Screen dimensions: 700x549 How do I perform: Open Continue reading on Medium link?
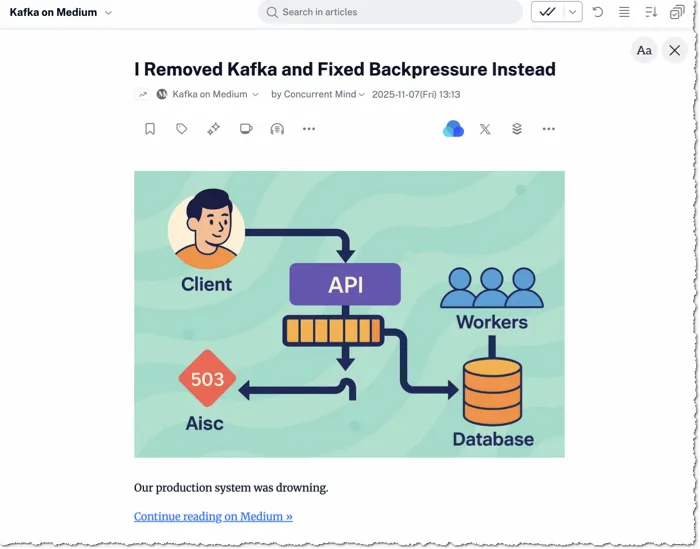tap(213, 516)
